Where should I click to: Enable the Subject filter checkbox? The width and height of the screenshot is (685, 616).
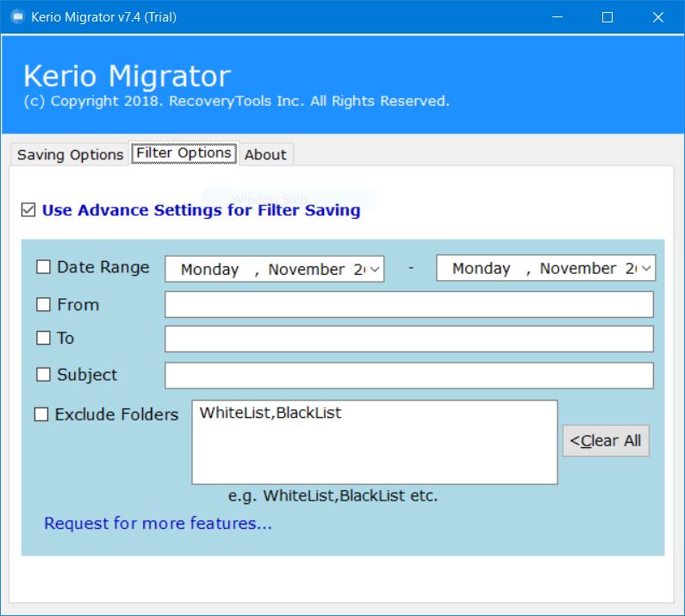[x=43, y=375]
